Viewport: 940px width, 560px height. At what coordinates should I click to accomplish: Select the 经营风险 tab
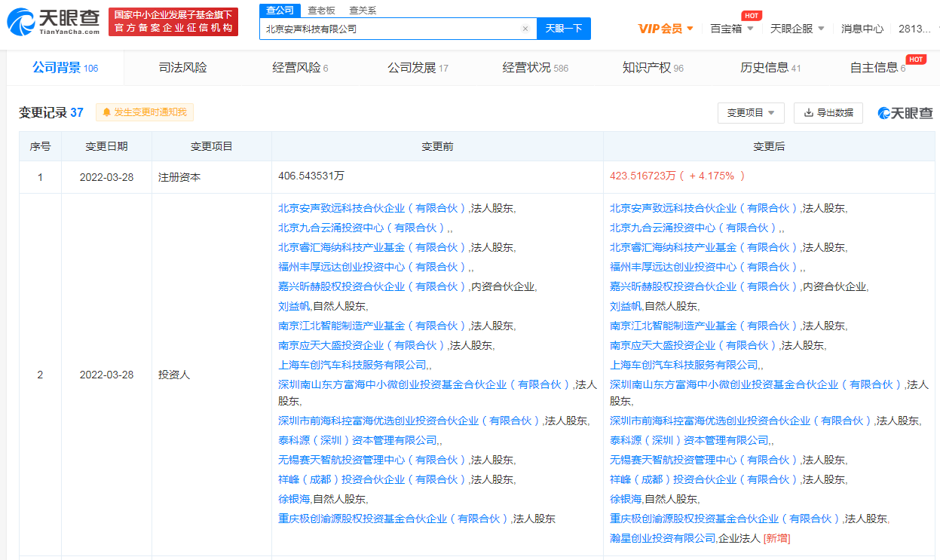click(x=300, y=68)
